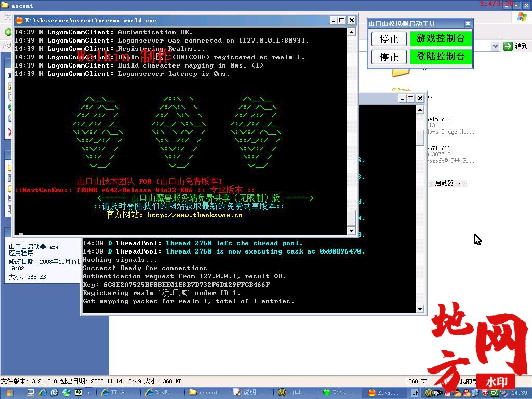Click the status bar 文件版本: 3.2.10.0 text
532x399 pixels.
click(29, 381)
